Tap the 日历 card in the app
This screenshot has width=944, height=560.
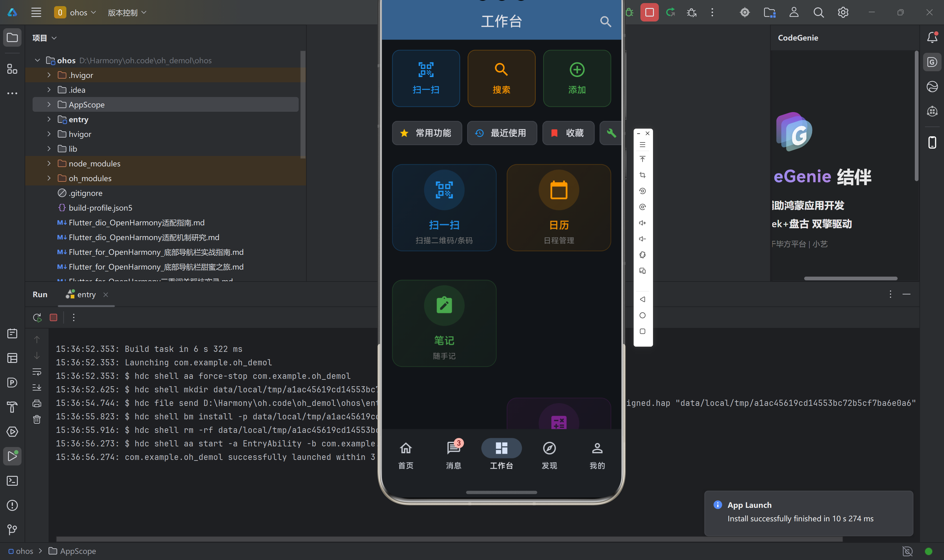click(558, 208)
